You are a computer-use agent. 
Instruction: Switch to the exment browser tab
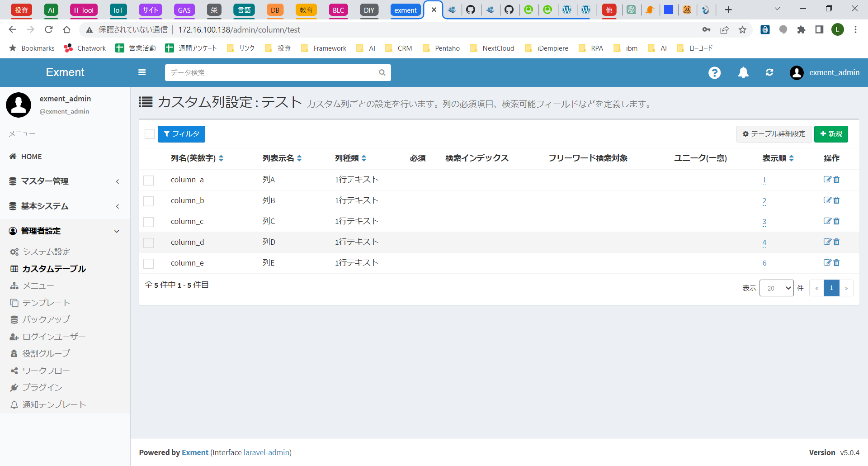tap(405, 10)
